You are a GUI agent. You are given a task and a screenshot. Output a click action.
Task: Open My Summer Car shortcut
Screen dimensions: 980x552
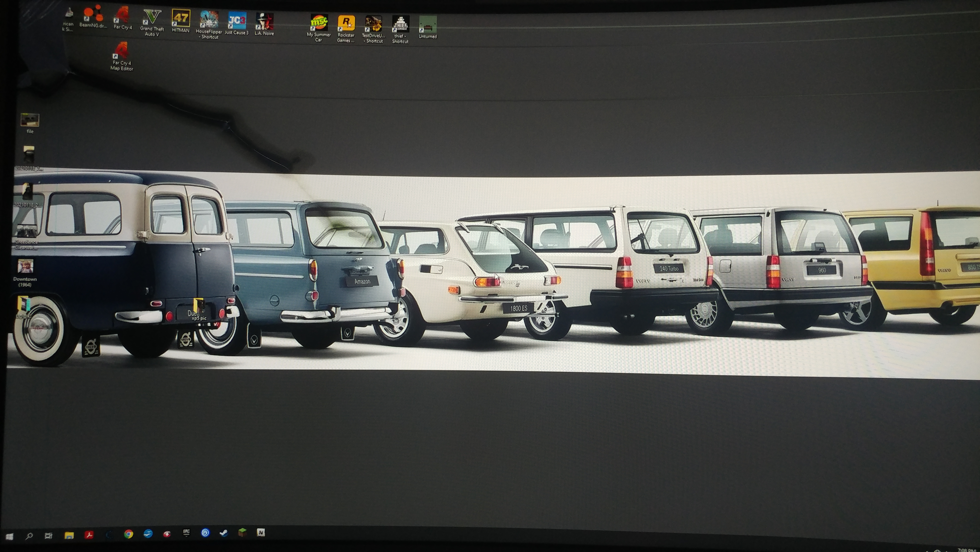click(319, 23)
